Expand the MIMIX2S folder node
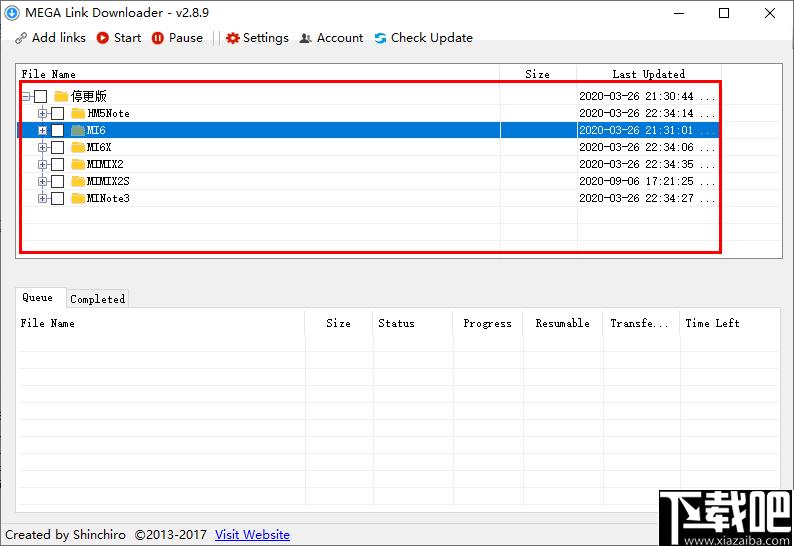 coord(43,181)
